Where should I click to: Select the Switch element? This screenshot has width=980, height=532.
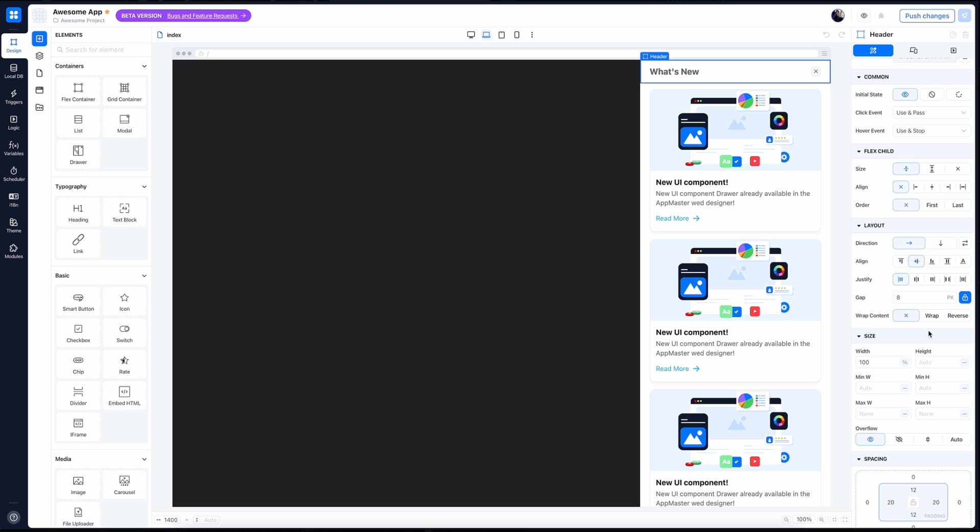point(125,333)
